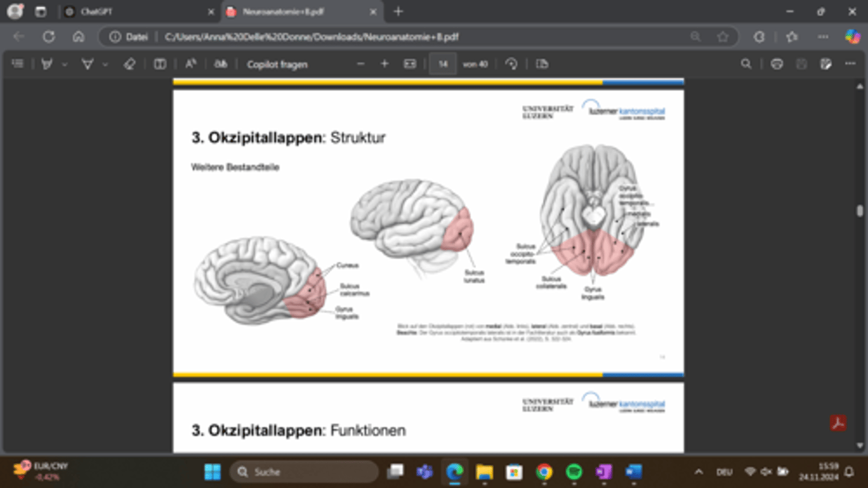Screen dimensions: 868x488
Task: Toggle the page view layout
Action: pyautogui.click(x=160, y=64)
